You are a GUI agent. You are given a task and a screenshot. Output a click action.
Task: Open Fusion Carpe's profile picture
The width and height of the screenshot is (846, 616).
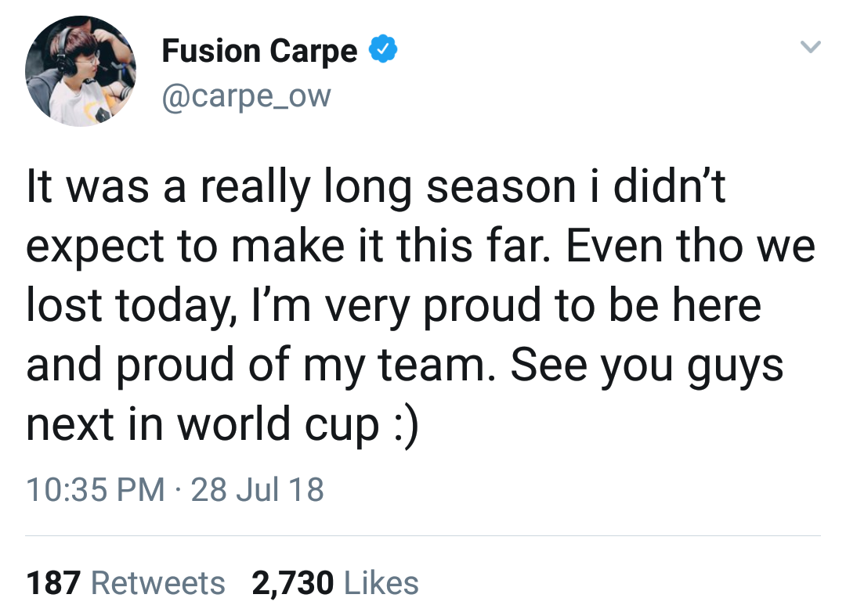click(81, 71)
